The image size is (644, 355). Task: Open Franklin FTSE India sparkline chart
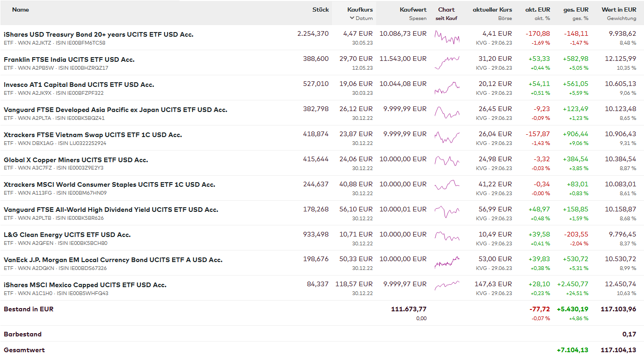(447, 62)
